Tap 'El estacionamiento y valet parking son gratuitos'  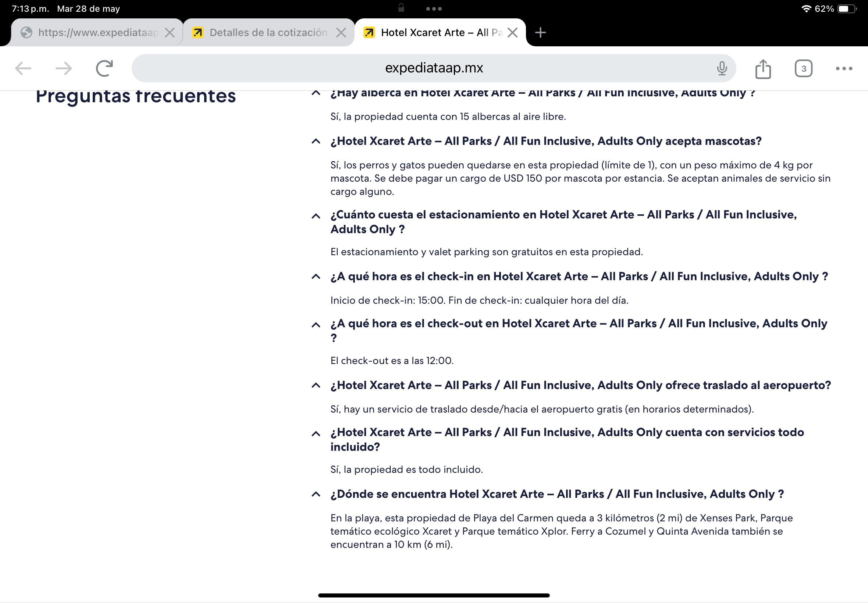pyautogui.click(x=487, y=252)
